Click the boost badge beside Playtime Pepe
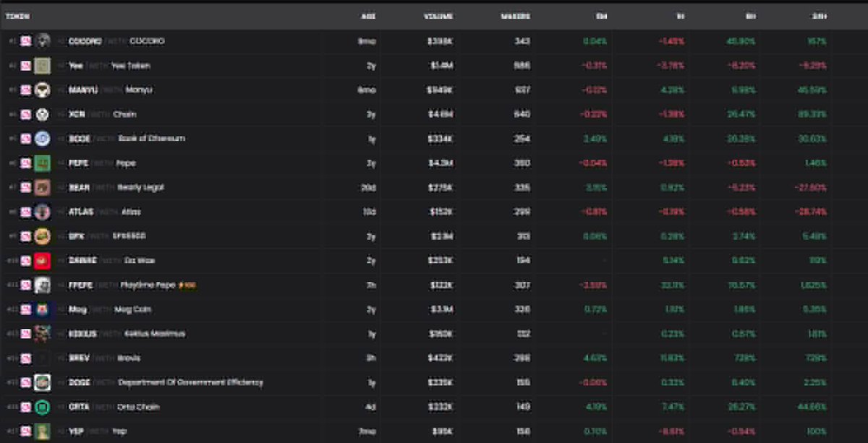The image size is (868, 443). coord(187,285)
